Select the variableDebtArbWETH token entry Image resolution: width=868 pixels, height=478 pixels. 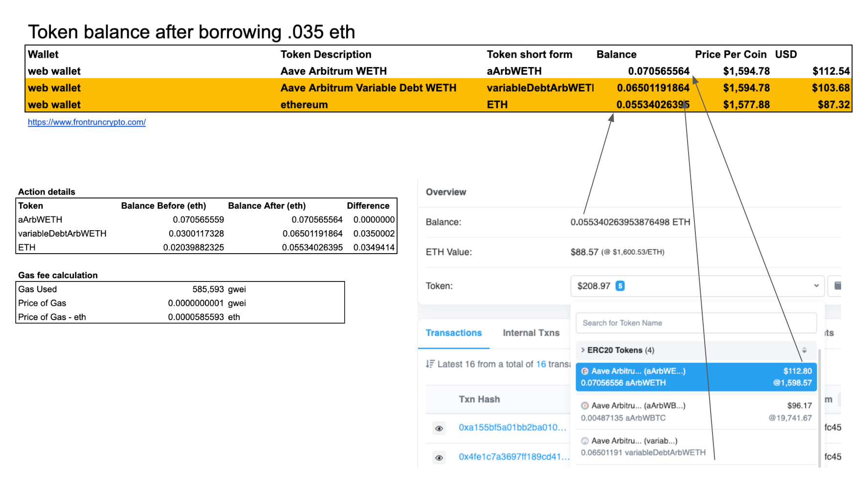696,446
